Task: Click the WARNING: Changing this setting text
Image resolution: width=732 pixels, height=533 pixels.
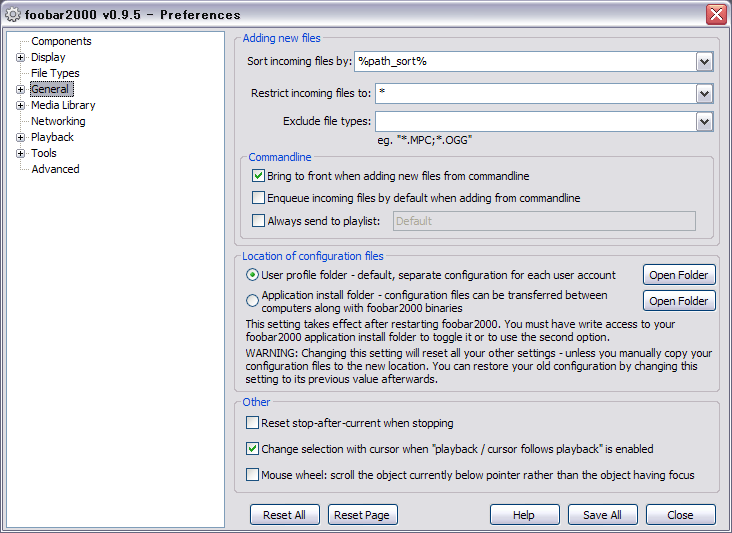Action: tap(479, 366)
